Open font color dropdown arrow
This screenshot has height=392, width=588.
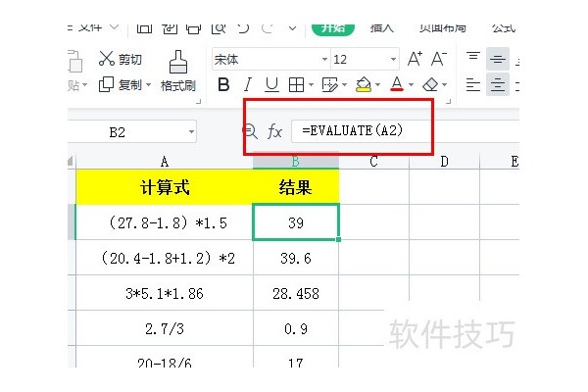coord(411,85)
